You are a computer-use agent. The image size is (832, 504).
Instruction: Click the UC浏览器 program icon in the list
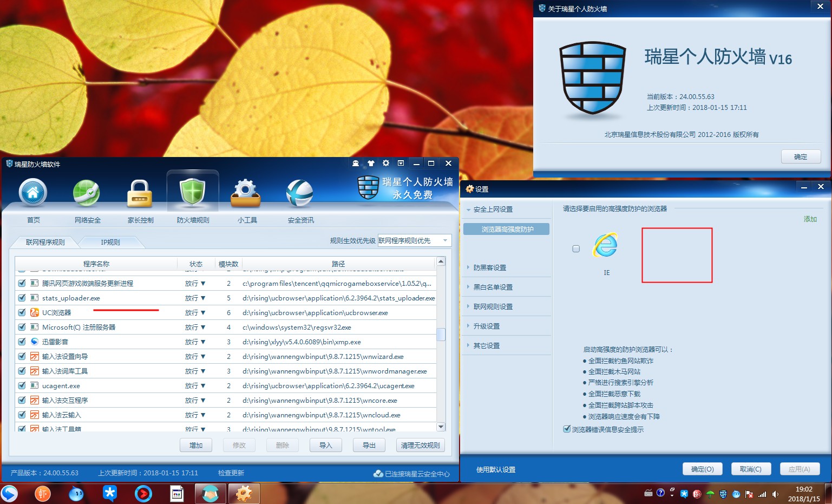click(35, 312)
